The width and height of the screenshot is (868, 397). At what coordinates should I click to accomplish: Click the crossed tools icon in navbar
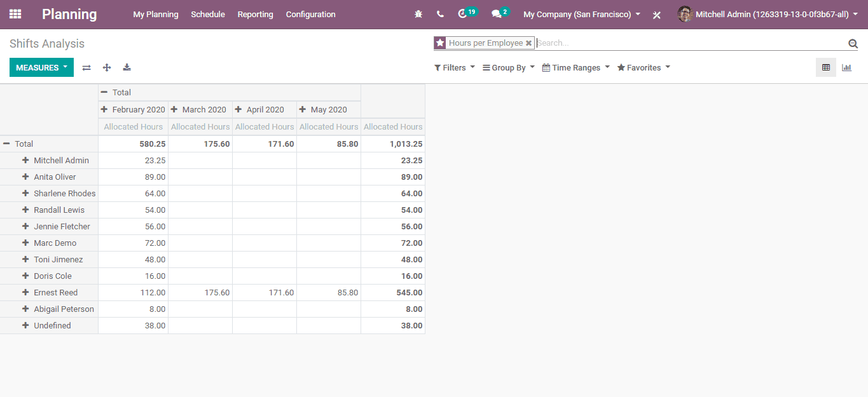tap(657, 15)
